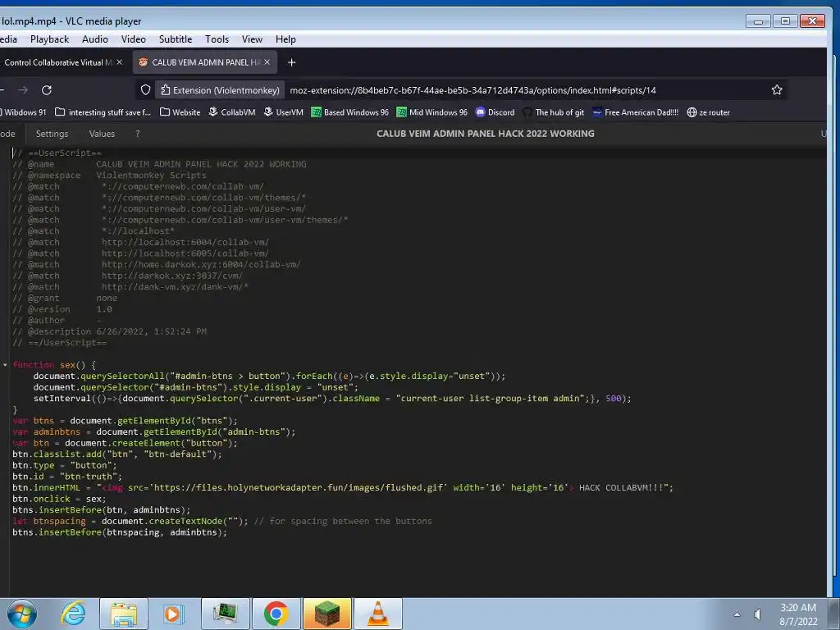This screenshot has height=630, width=840.
Task: Click the volume speaker tray icon
Action: pos(758,614)
